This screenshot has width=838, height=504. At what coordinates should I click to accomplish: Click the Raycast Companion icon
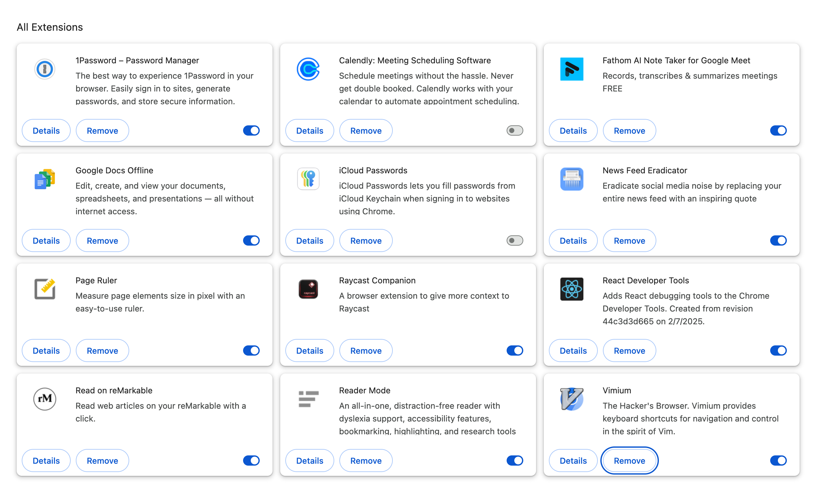pos(308,289)
